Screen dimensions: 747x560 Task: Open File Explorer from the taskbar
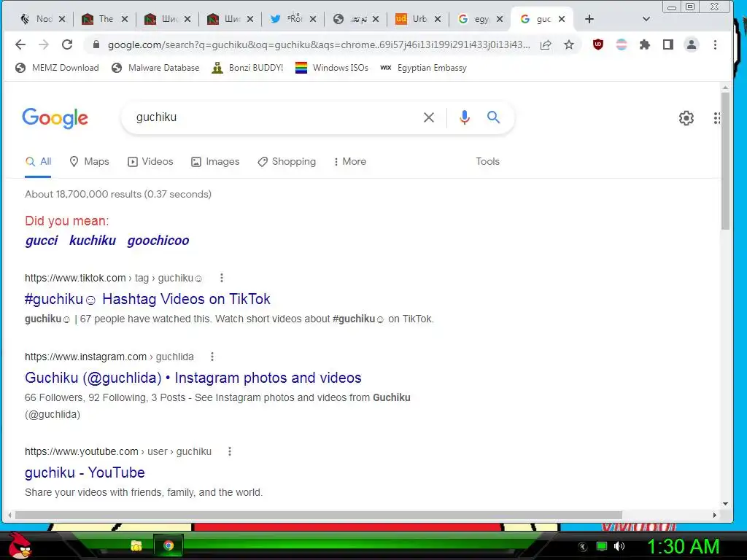pyautogui.click(x=136, y=545)
